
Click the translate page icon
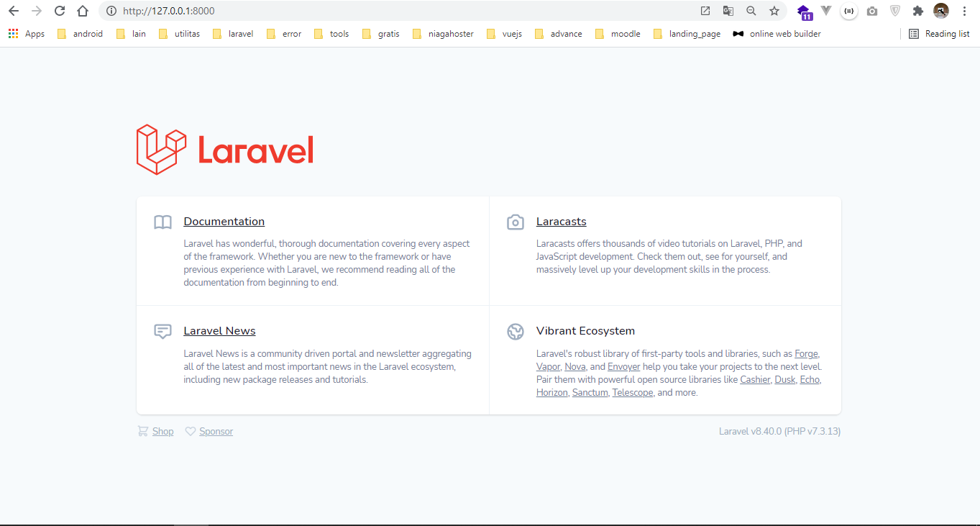(x=728, y=11)
